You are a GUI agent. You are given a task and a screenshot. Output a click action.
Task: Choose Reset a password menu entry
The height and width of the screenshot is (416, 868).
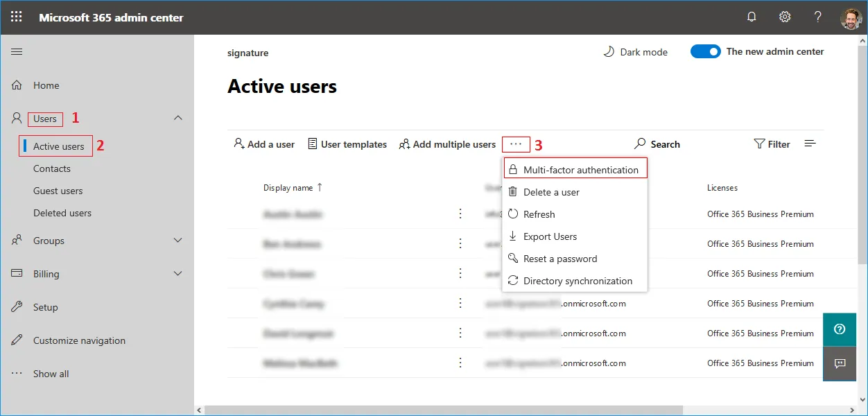point(575,259)
